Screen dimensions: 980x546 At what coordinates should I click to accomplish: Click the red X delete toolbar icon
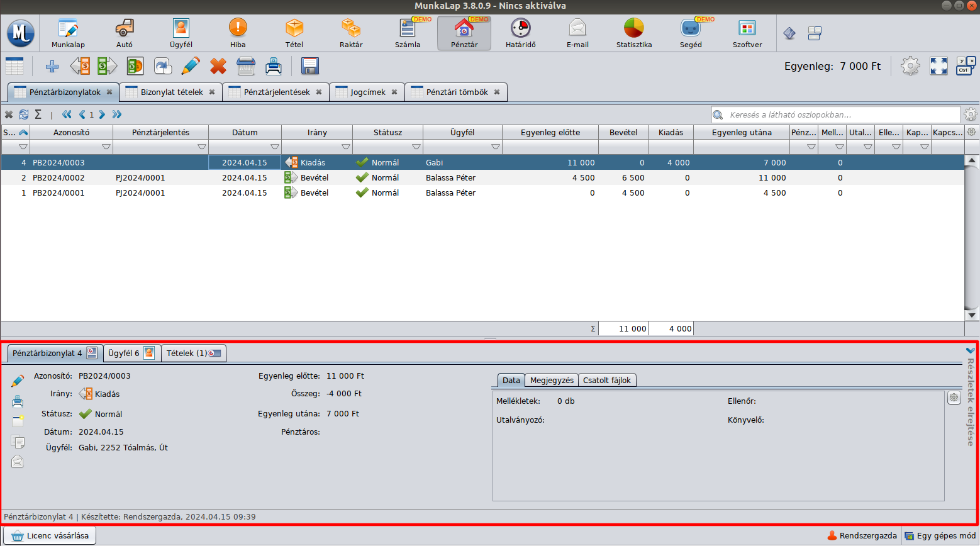click(x=218, y=66)
